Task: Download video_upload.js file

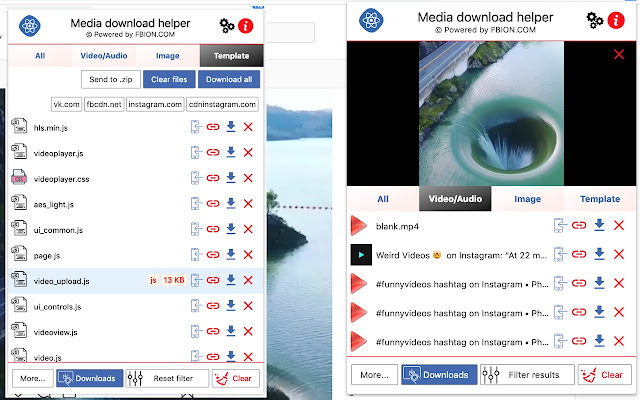Action: [231, 280]
